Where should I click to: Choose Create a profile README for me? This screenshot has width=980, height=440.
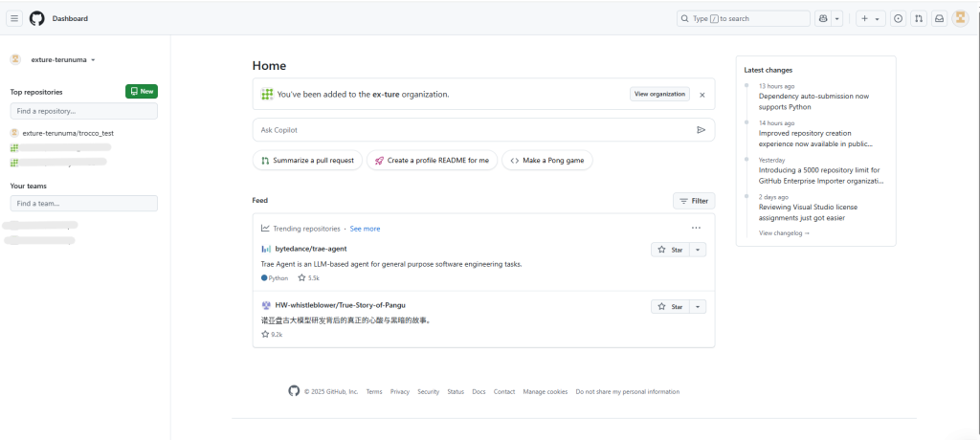pos(432,160)
